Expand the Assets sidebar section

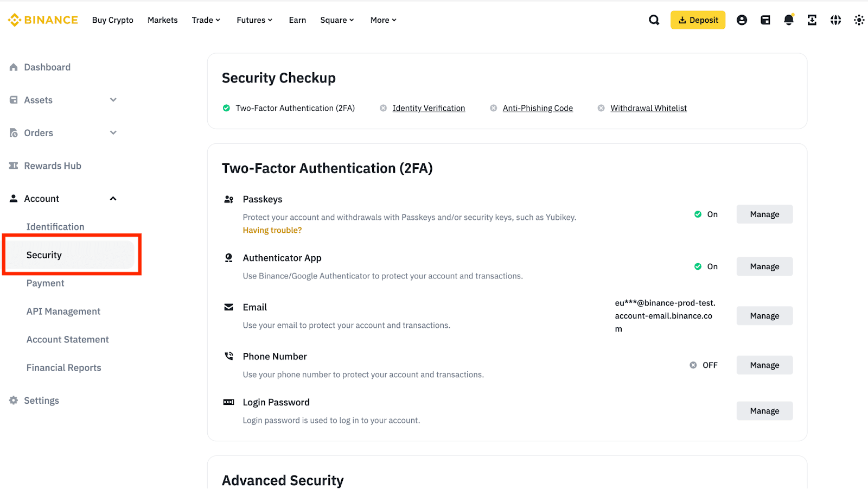113,100
